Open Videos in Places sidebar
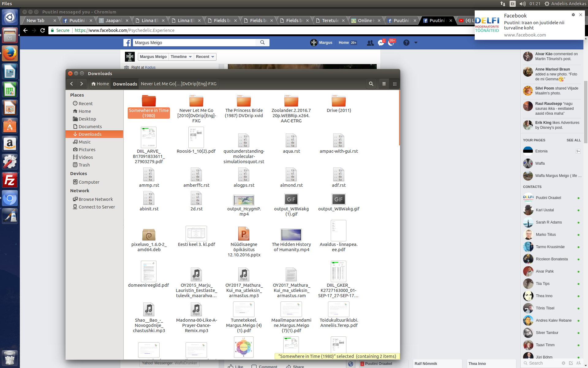Viewport: 588px width, 368px height. pos(94,157)
